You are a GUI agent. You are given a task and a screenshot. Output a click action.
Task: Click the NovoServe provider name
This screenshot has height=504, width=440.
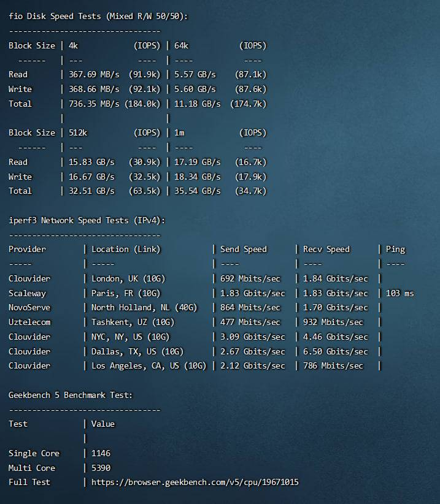[x=29, y=308]
